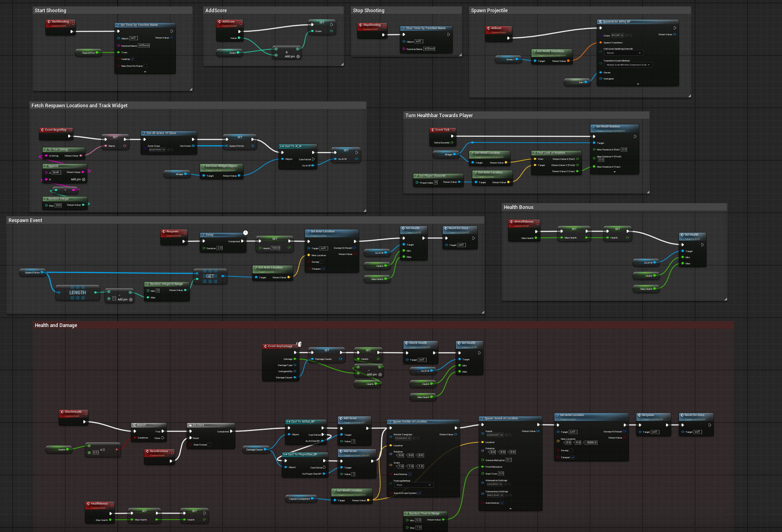The image size is (782, 532).
Task: Expand advanced pins on Set Timer by Function Name
Action: (145, 72)
